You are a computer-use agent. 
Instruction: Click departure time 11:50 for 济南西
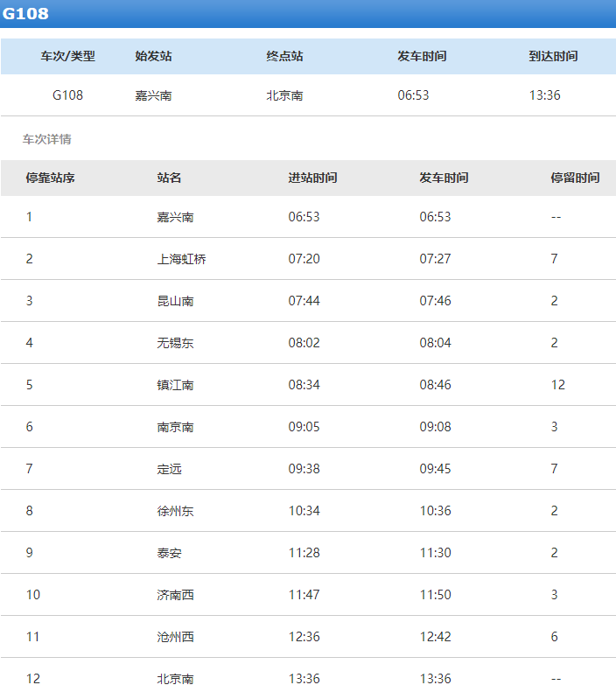pos(435,594)
